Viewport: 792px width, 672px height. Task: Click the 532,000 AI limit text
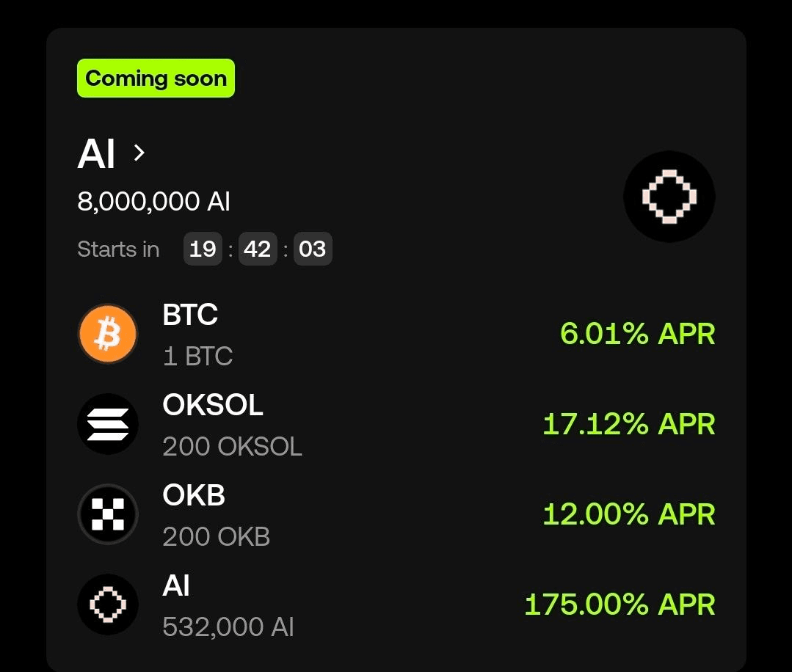pos(228,627)
